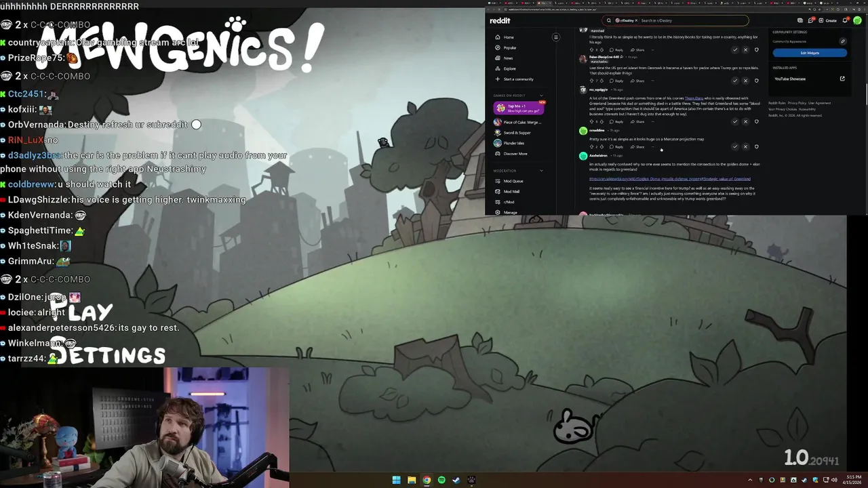Click the 'Thom Dans' hyperlink in comment
The height and width of the screenshot is (488, 868).
(694, 98)
